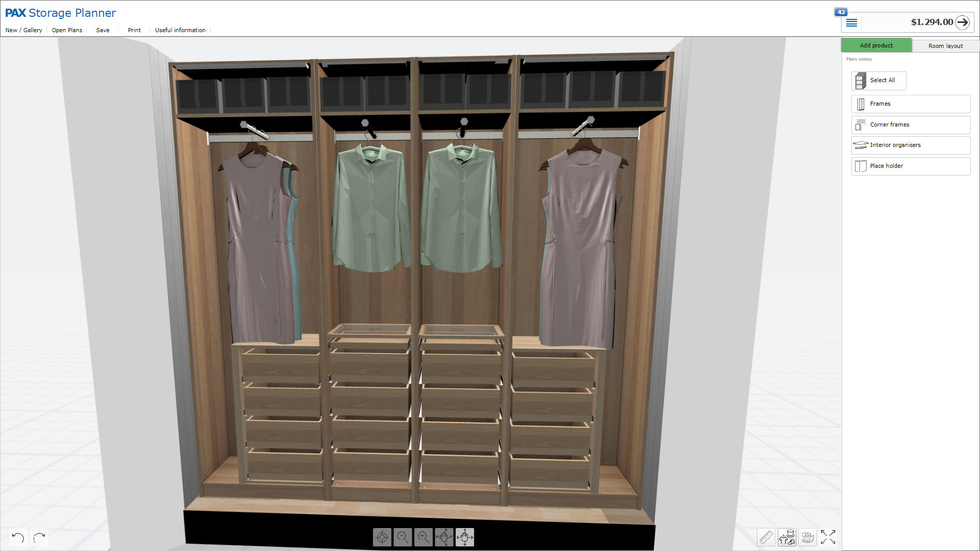
Task: Toggle clothes and accessories display
Action: click(787, 537)
